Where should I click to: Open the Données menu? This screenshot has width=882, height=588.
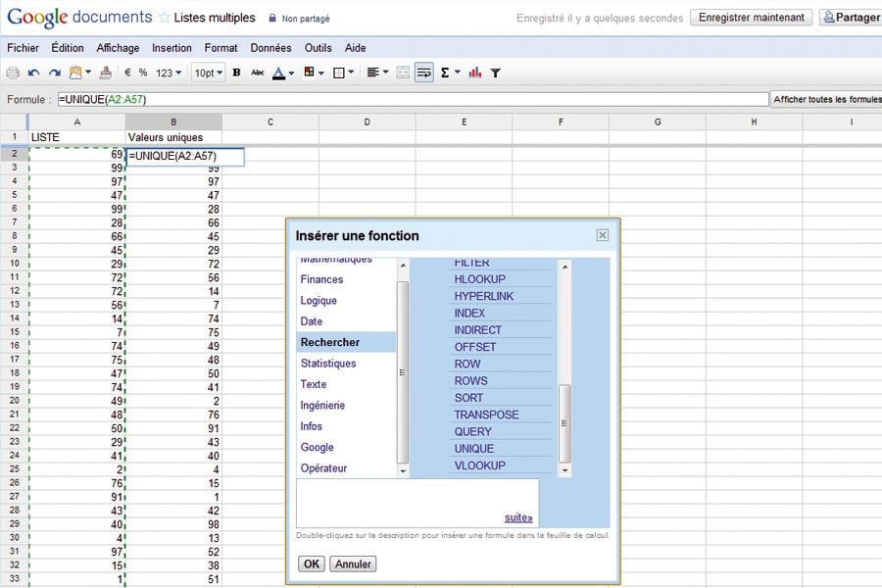[270, 48]
